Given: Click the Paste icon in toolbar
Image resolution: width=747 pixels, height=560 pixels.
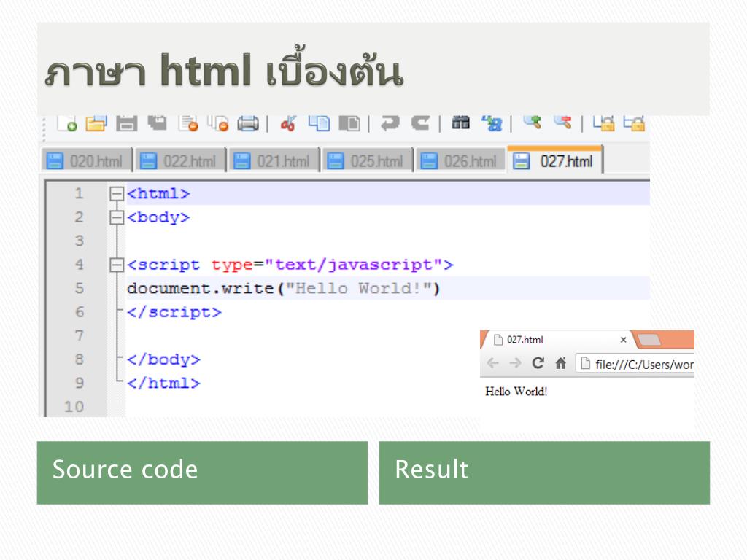Looking at the screenshot, I should [x=349, y=123].
